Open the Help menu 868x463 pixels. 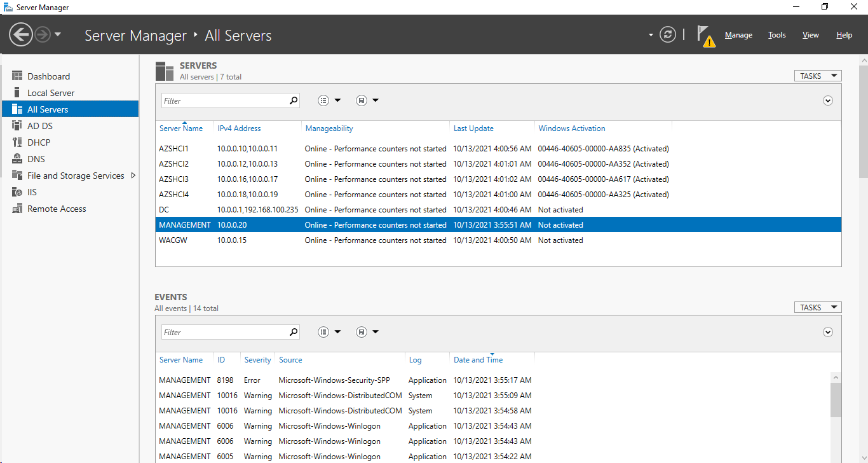(844, 35)
